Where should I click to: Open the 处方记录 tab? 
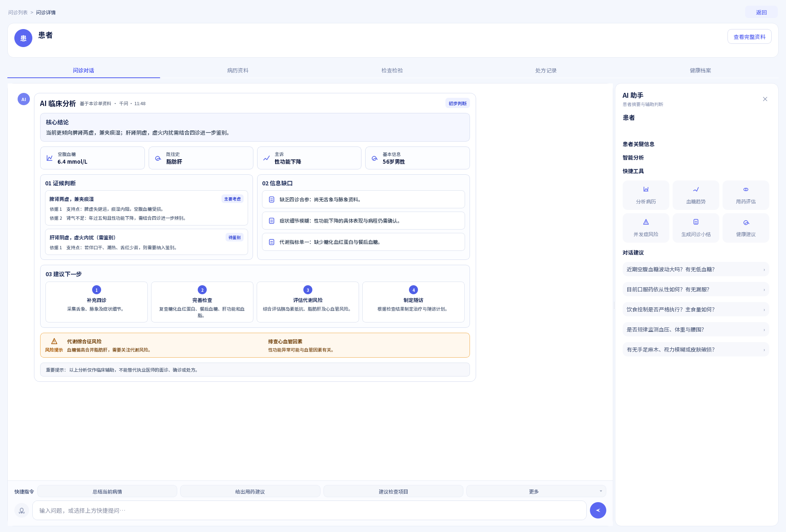546,70
